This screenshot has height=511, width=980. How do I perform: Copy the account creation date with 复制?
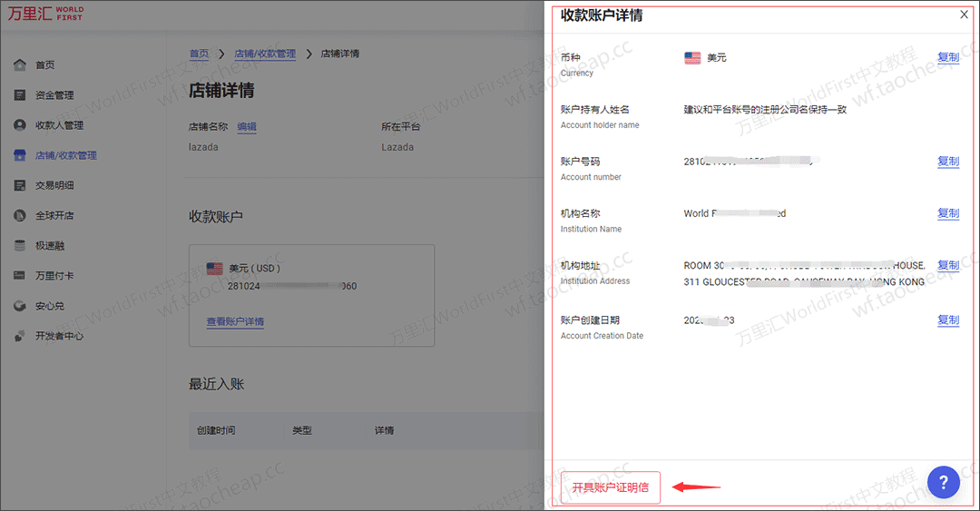click(948, 320)
